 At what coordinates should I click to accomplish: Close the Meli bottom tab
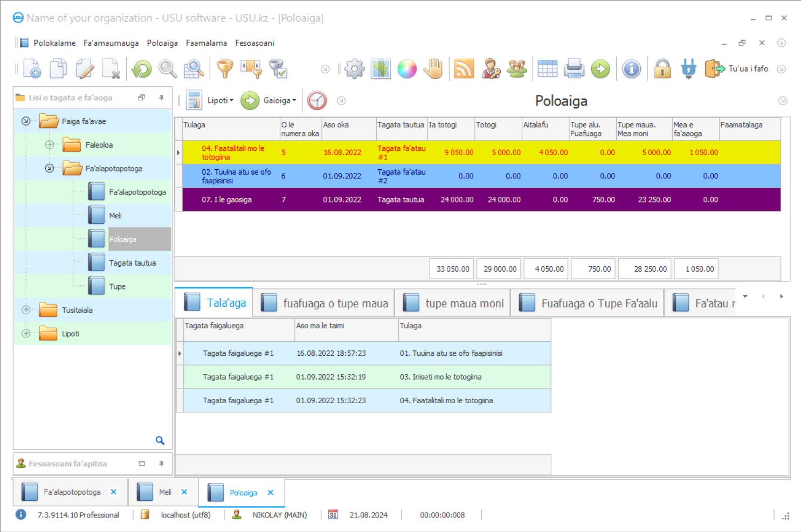[x=184, y=492]
